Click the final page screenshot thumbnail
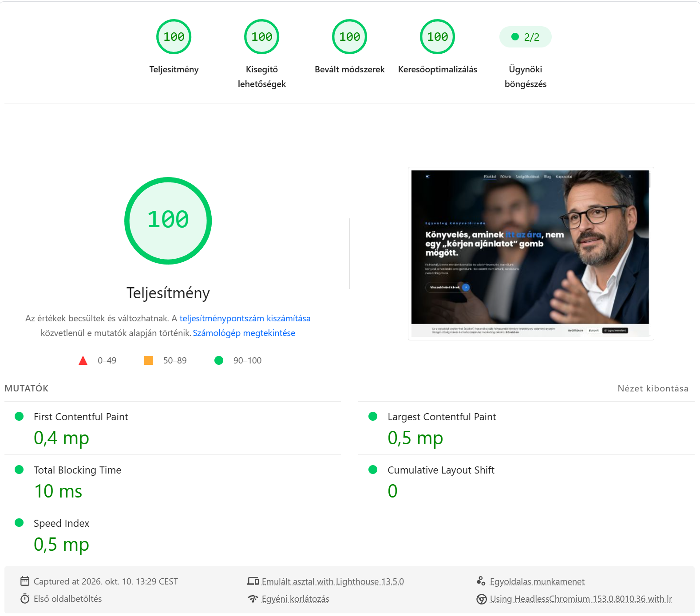 (x=531, y=253)
